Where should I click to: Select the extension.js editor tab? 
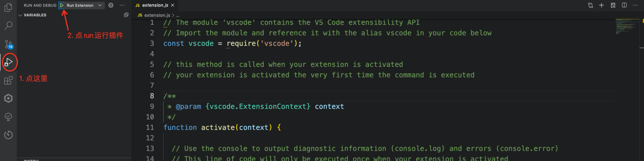(152, 5)
